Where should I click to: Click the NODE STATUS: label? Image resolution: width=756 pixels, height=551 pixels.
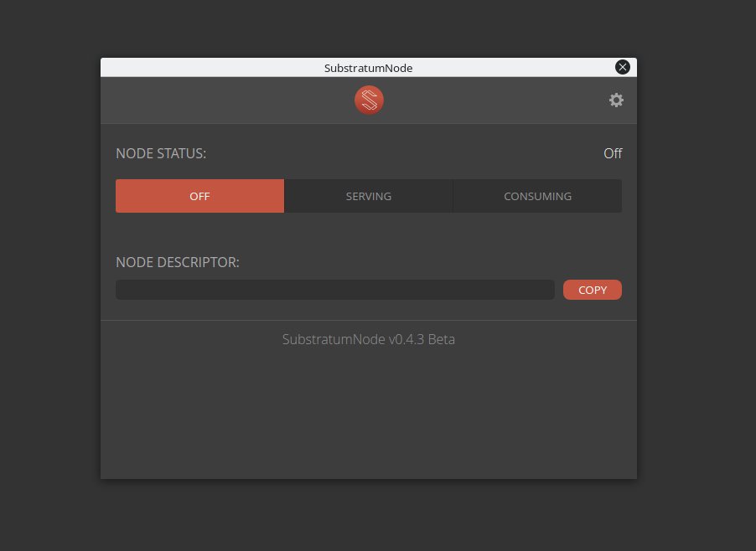161,153
